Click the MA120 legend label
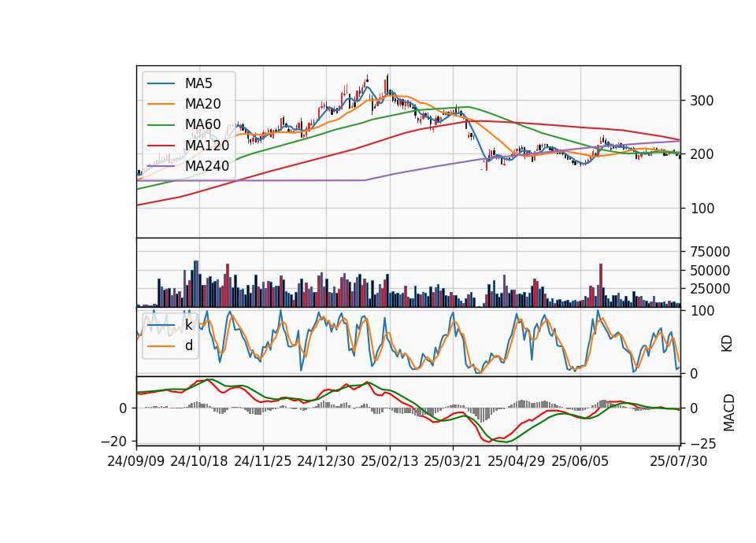Screen dimensions: 756x543 pos(207,145)
